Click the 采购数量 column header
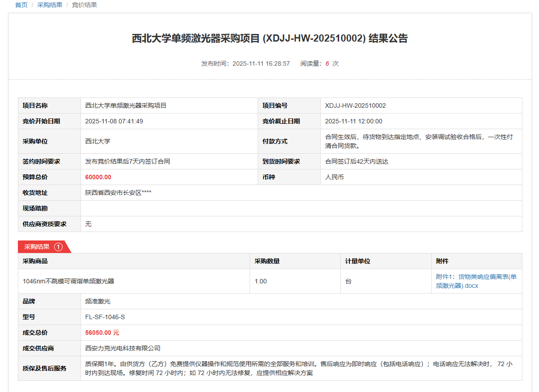This screenshot has width=539, height=392. [267, 261]
